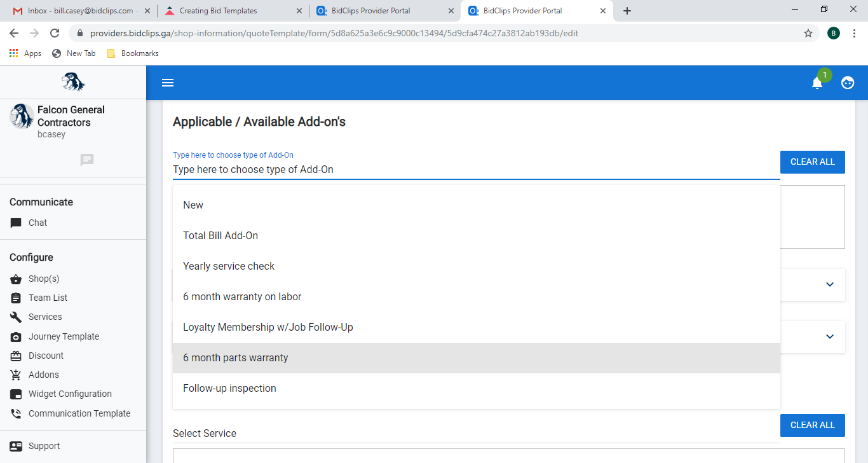
Task: Open the hamburger menu in blue header
Action: coord(168,83)
